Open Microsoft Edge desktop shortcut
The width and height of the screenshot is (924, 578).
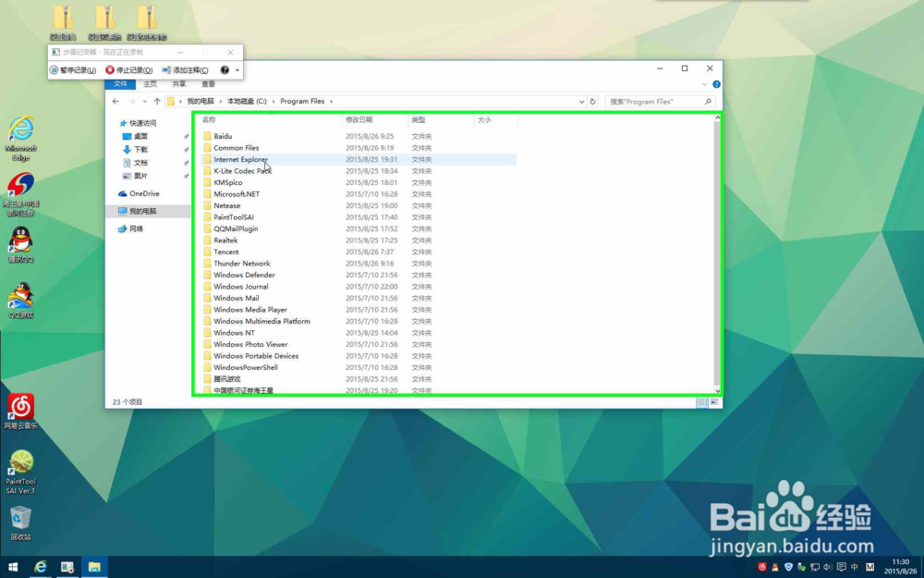[21, 139]
